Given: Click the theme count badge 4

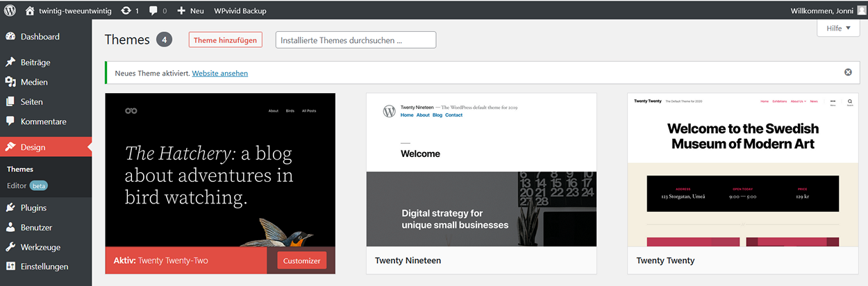Looking at the screenshot, I should (165, 40).
